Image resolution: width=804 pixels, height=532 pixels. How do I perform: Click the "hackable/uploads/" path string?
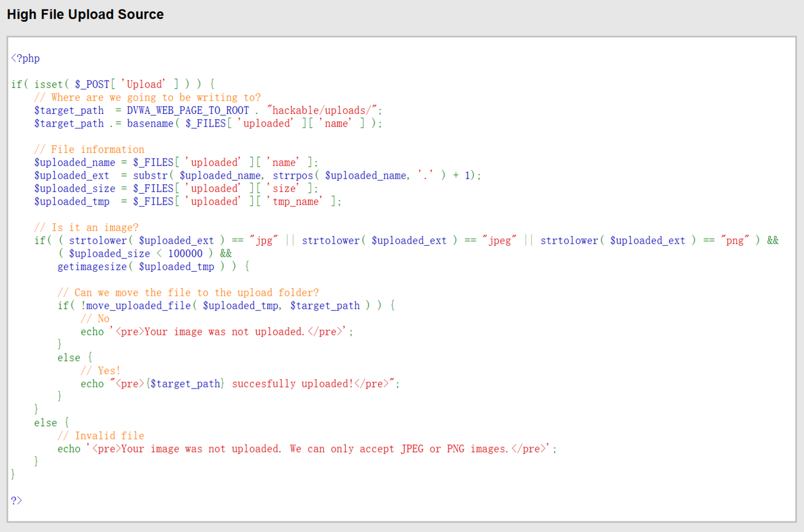(322, 111)
